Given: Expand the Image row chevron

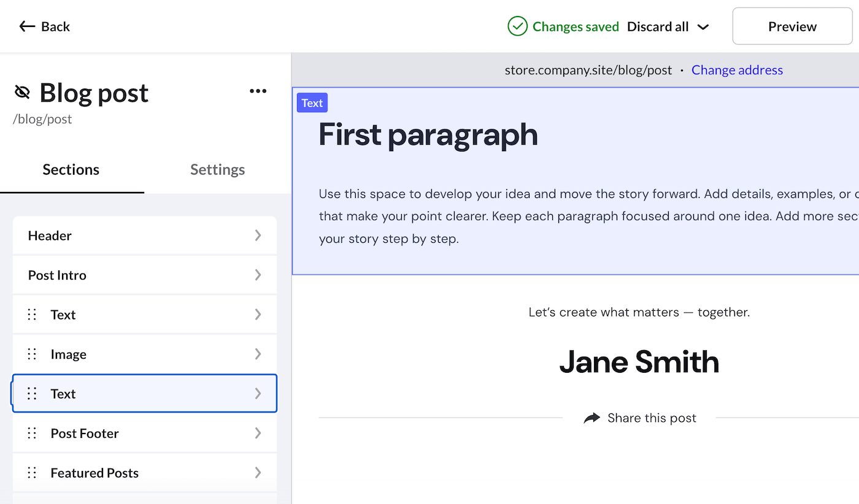Looking at the screenshot, I should [258, 354].
